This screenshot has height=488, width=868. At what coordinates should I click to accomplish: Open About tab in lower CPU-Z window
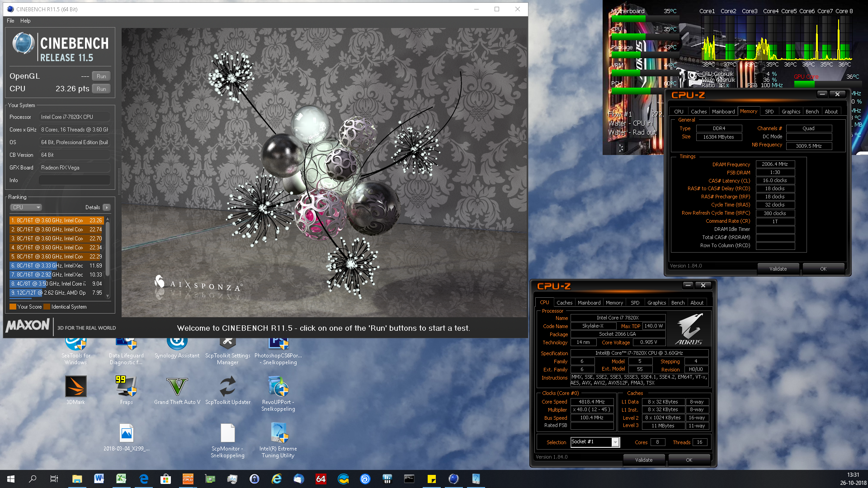click(697, 303)
